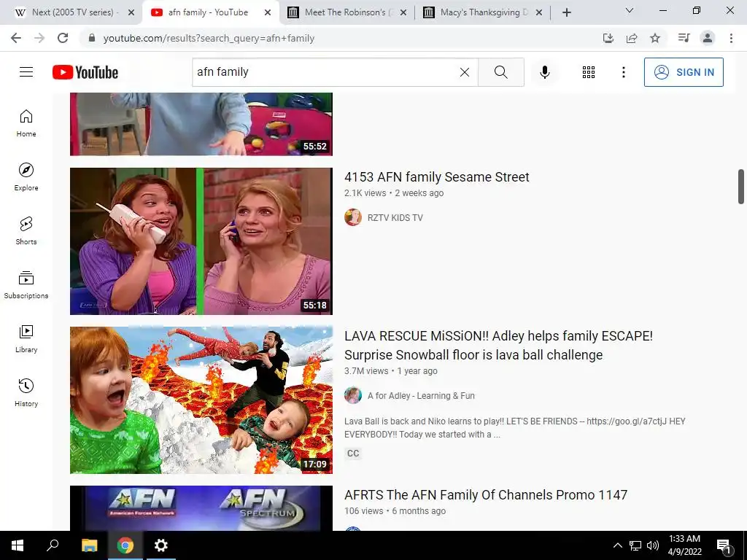Open Home in the sidebar

pyautogui.click(x=26, y=123)
